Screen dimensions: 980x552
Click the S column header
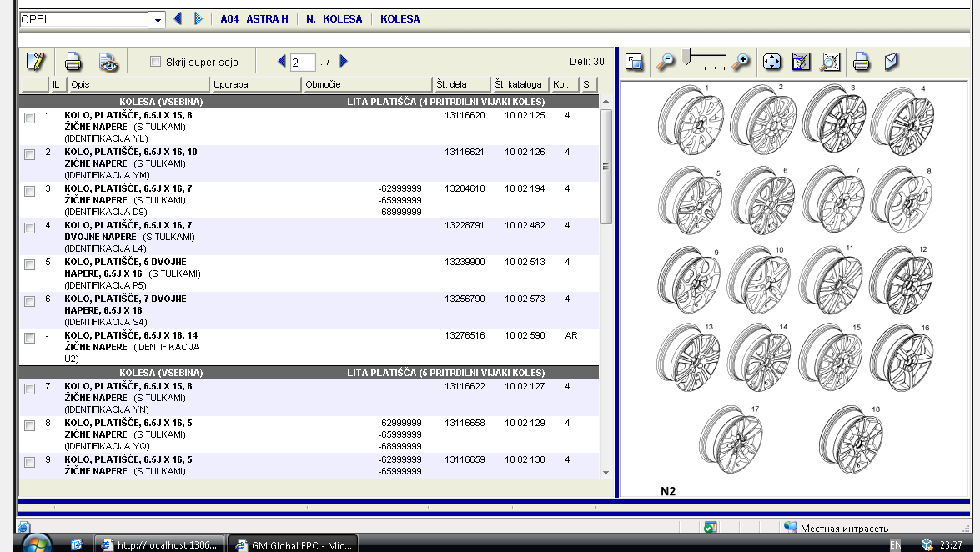(x=589, y=84)
